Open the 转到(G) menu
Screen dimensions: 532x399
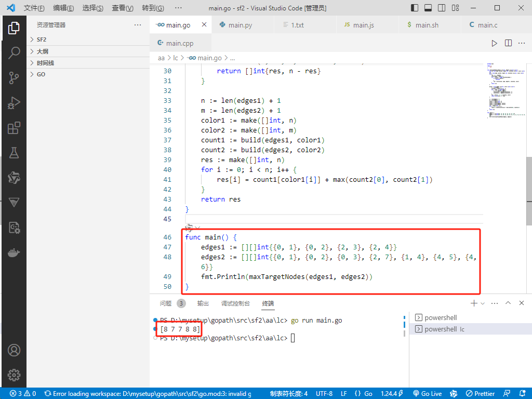coord(153,8)
